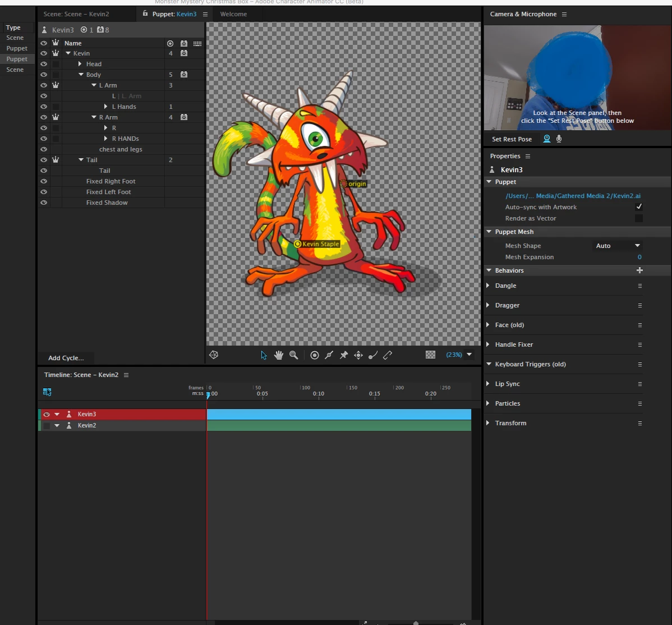Toggle the microphone input icon
Screen dimensions: 672x625
click(559, 139)
